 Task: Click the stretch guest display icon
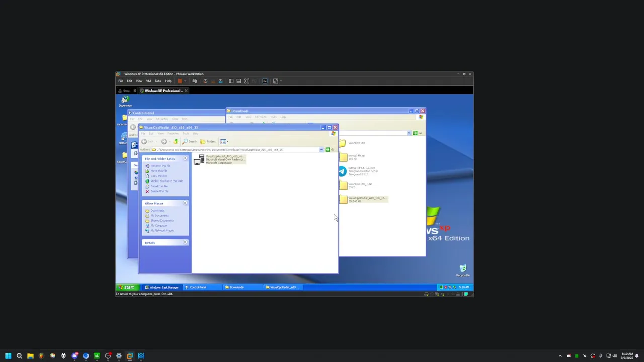point(275,81)
